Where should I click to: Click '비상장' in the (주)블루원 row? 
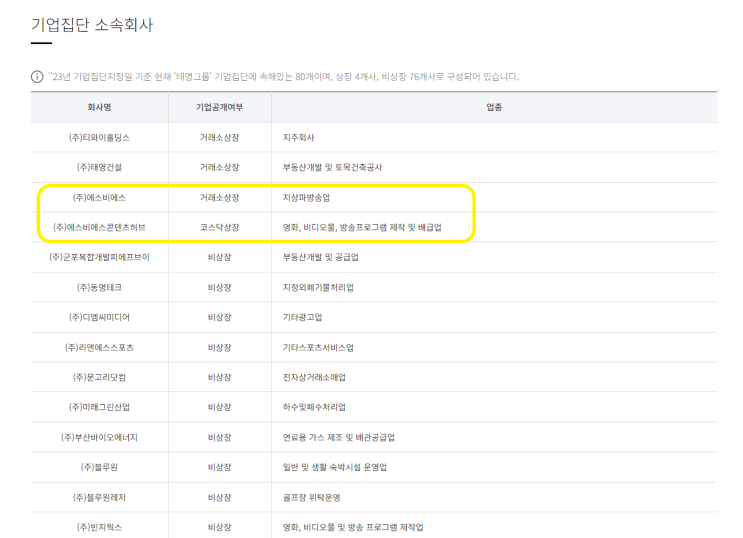tap(219, 467)
